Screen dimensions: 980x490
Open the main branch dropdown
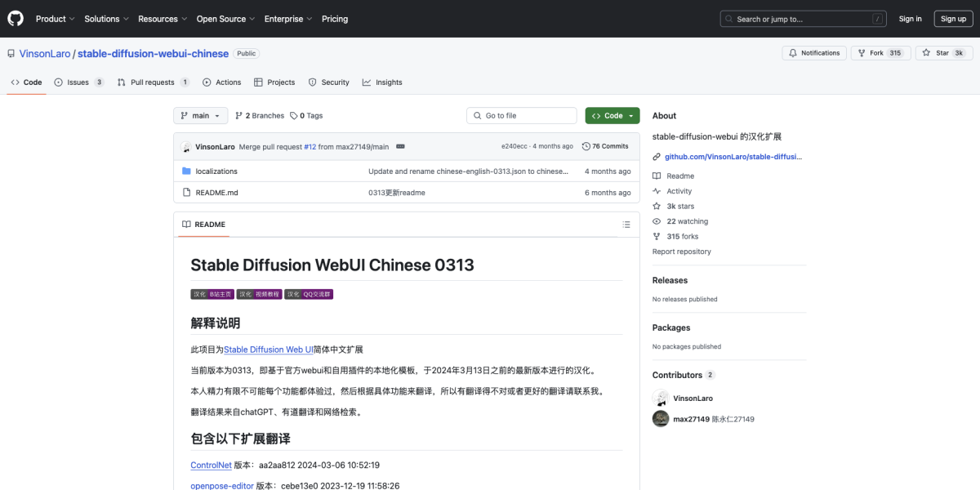(x=200, y=115)
